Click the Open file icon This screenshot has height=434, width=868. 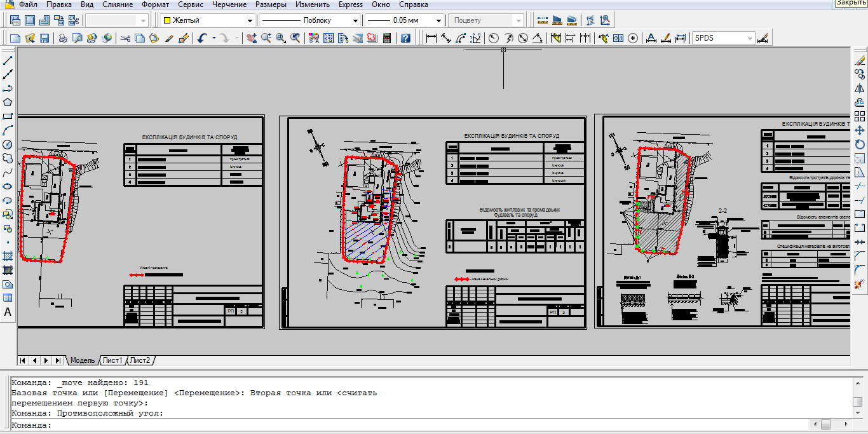(30, 38)
